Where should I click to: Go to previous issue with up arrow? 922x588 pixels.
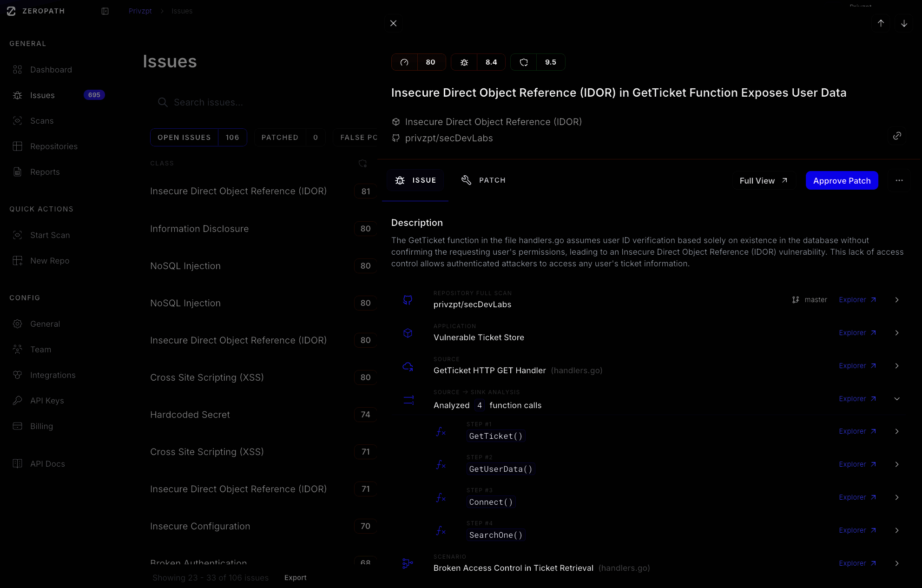881,23
